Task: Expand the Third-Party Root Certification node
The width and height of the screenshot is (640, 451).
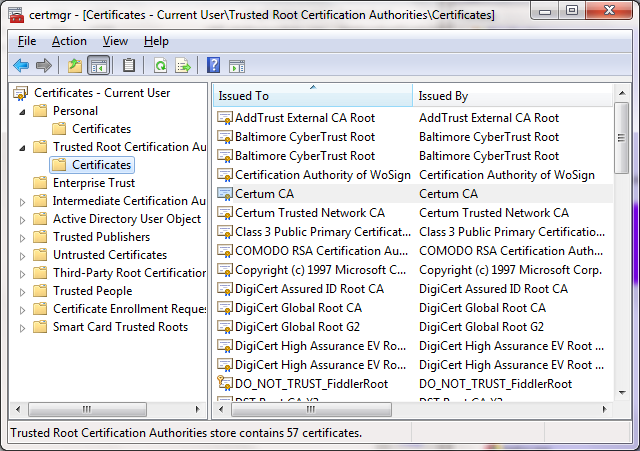Action: click(x=22, y=274)
